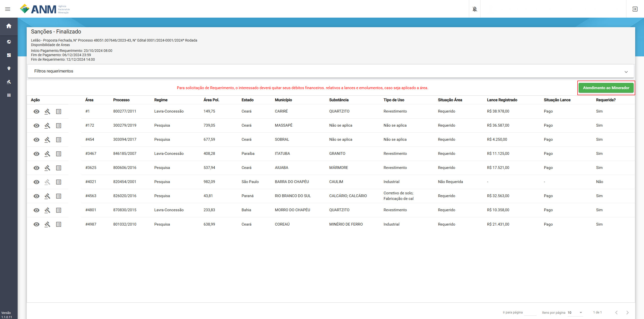644x319 pixels.
Task: Select processo 800277/2011 cell
Action: coord(125,111)
